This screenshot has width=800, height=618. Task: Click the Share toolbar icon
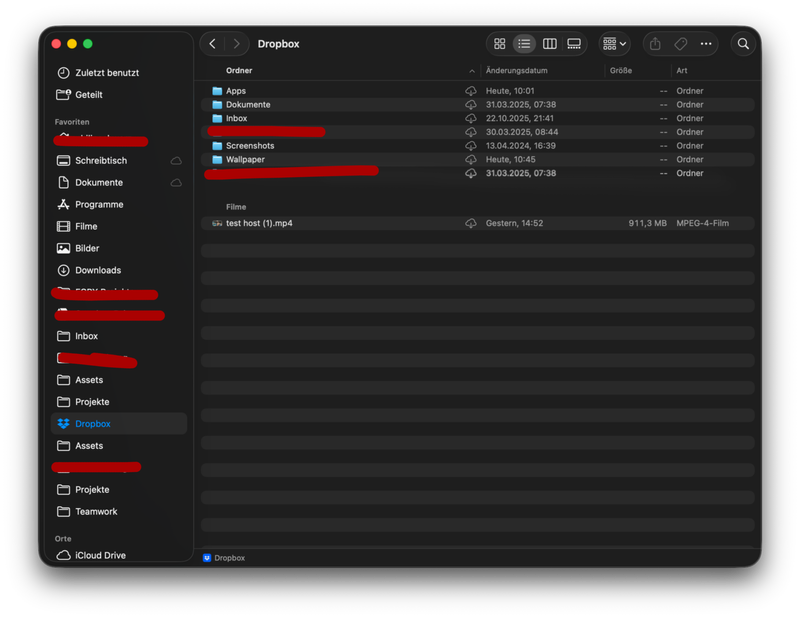coord(655,44)
